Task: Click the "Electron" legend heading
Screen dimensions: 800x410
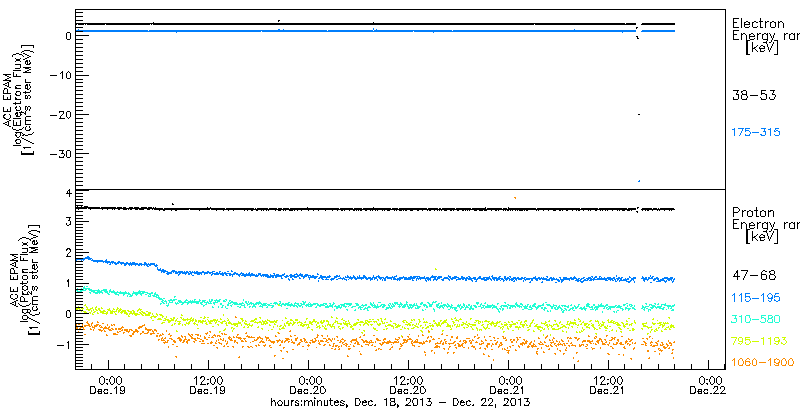Action: coord(759,23)
